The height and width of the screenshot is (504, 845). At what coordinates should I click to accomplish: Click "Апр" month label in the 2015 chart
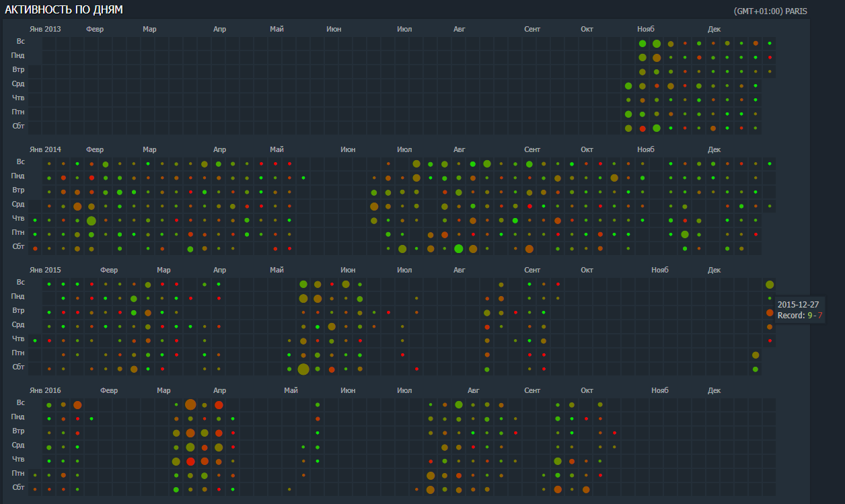[220, 270]
